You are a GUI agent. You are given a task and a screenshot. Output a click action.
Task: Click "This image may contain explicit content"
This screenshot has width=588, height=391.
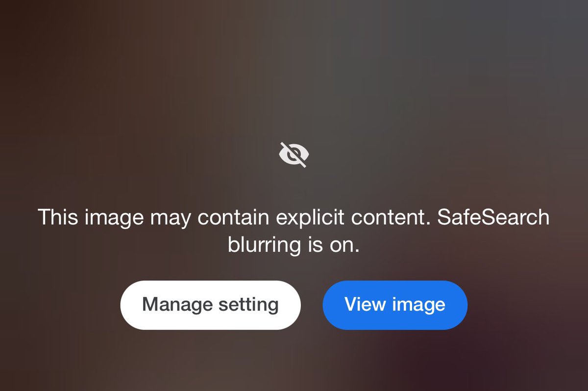point(234,218)
